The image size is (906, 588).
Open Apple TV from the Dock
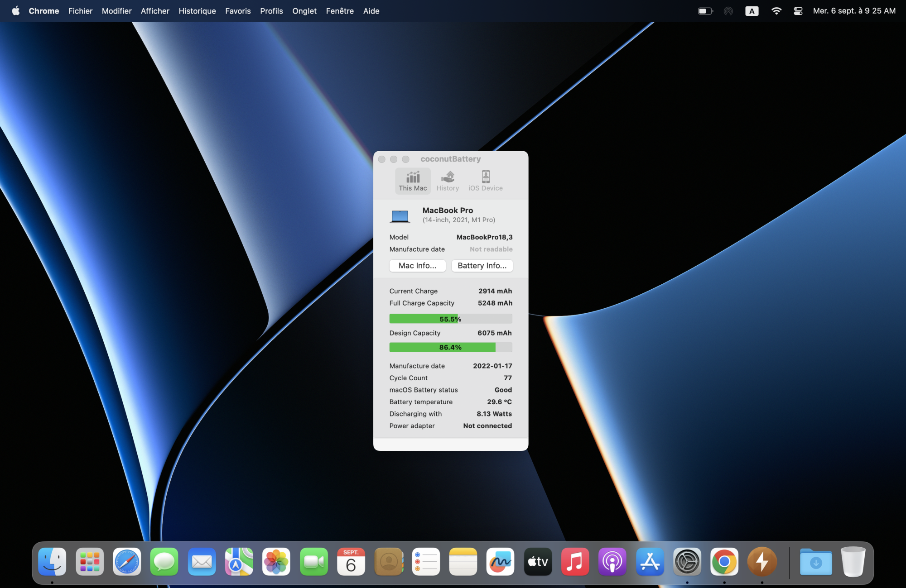[538, 562]
